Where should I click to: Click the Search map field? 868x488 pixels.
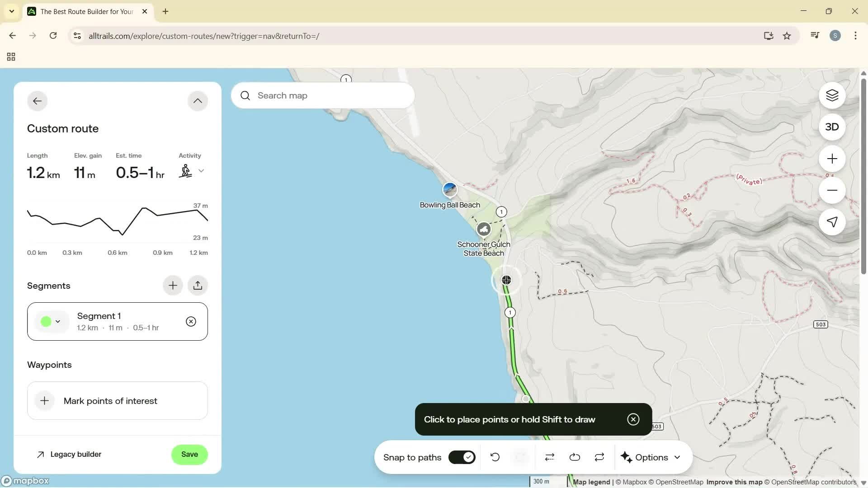click(x=322, y=95)
